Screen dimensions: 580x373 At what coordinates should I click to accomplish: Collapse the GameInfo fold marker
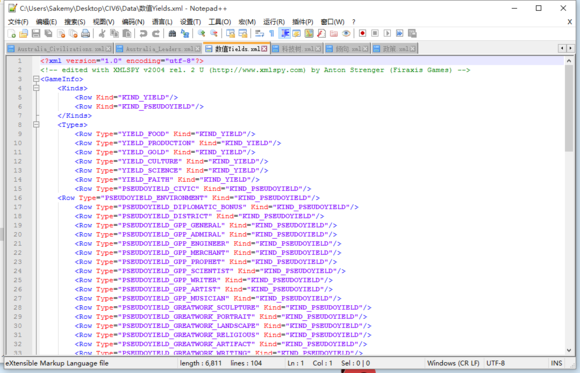click(36, 79)
